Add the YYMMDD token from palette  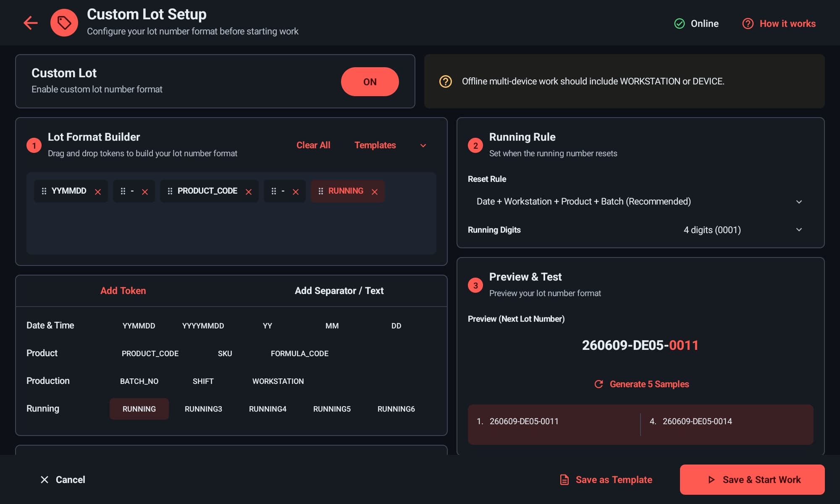[139, 325]
